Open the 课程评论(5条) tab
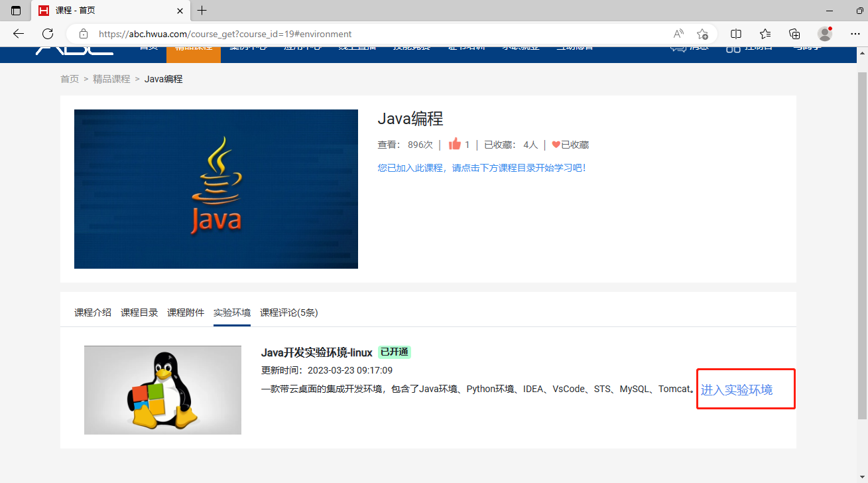 pos(289,312)
